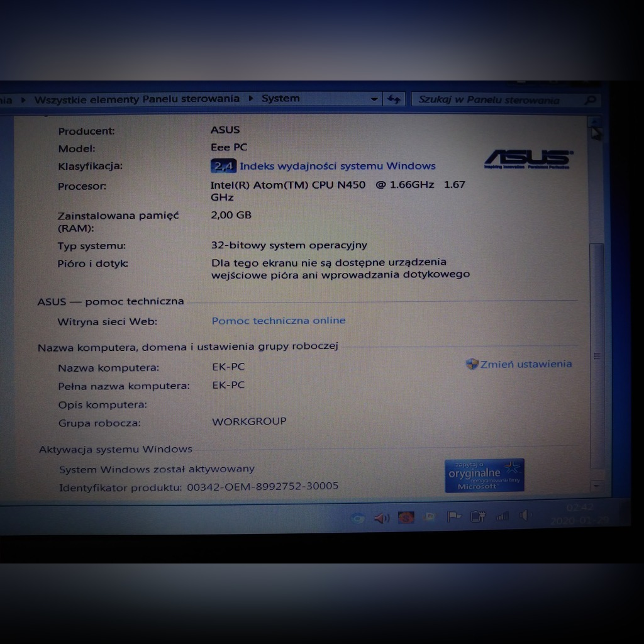Select product ID 00342-OEM-8992752-30005 text
The image size is (644, 644).
pyautogui.click(x=262, y=486)
